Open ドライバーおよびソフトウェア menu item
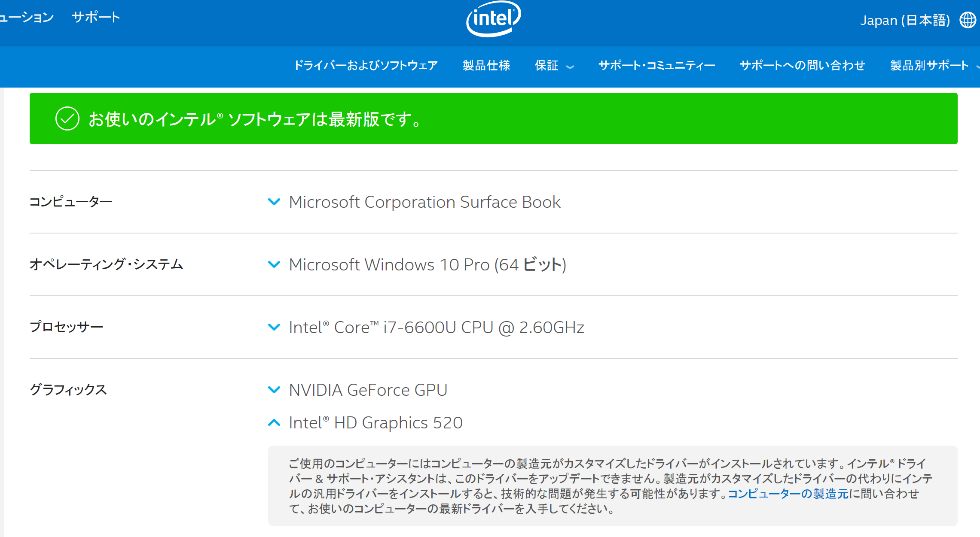Image resolution: width=980 pixels, height=537 pixels. [x=366, y=65]
